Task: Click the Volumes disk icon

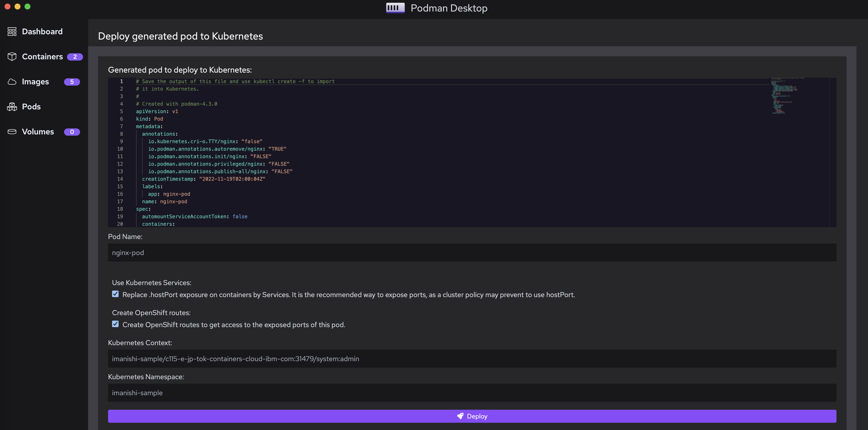Action: coord(12,132)
